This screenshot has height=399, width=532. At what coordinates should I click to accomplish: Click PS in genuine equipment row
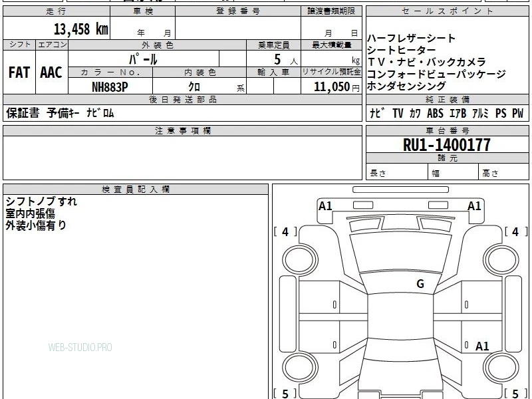tap(501, 113)
